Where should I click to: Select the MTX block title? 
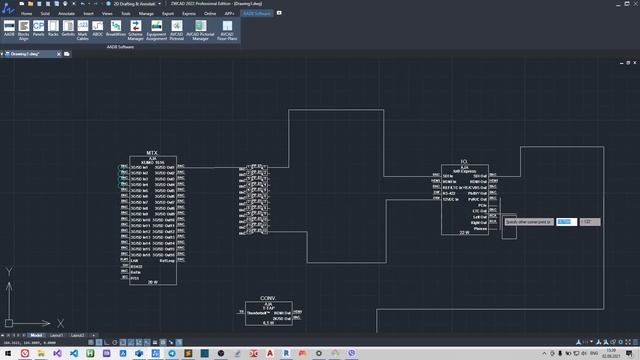(151, 153)
